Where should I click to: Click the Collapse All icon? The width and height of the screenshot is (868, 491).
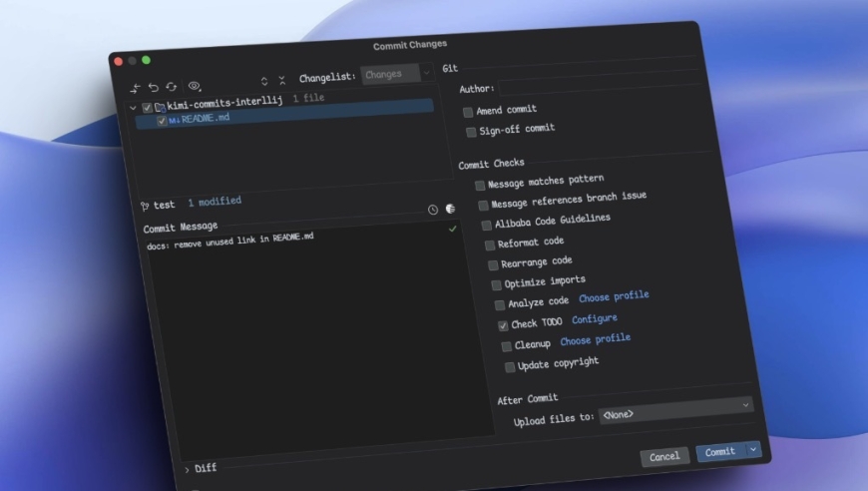(x=281, y=80)
